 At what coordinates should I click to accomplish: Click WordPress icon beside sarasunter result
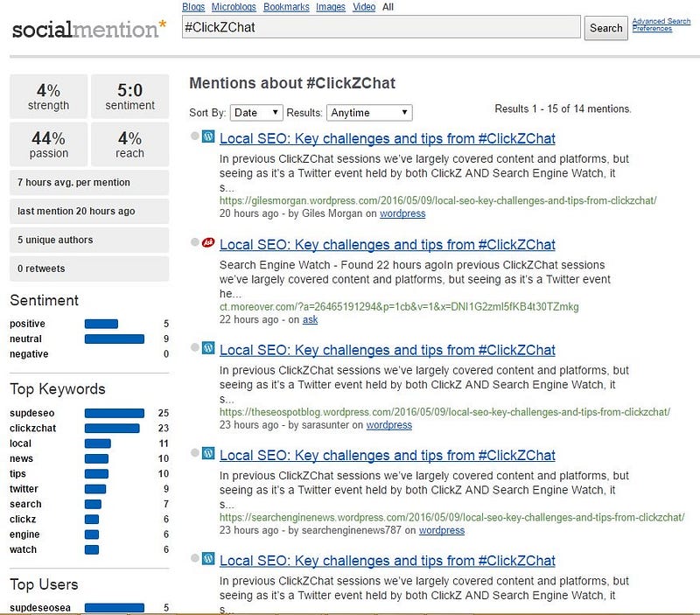click(208, 347)
